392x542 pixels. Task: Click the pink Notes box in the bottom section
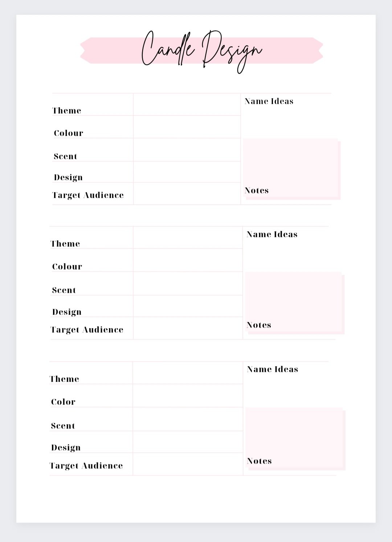click(294, 438)
